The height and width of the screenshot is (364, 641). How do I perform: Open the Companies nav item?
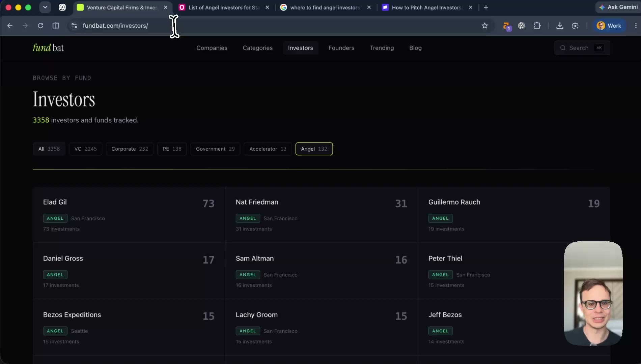pyautogui.click(x=212, y=48)
